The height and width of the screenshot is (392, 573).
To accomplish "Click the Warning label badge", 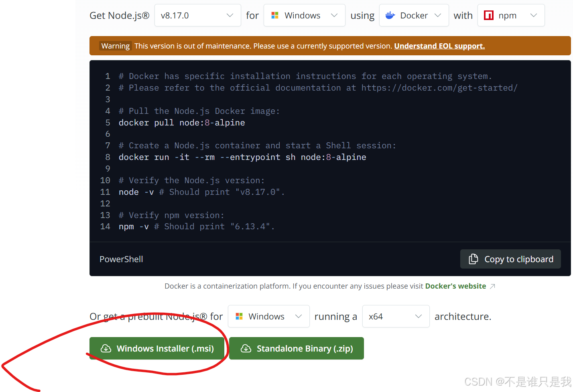I will click(x=116, y=46).
